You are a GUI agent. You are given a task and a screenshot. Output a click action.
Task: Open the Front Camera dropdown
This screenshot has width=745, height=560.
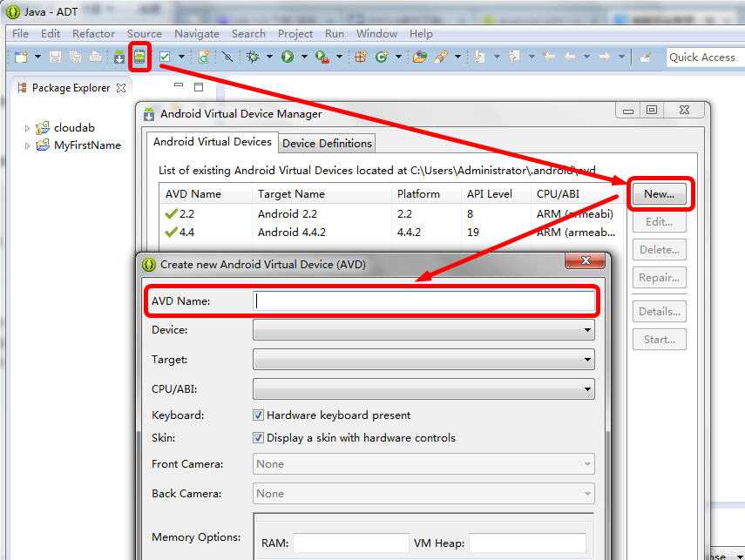click(423, 464)
